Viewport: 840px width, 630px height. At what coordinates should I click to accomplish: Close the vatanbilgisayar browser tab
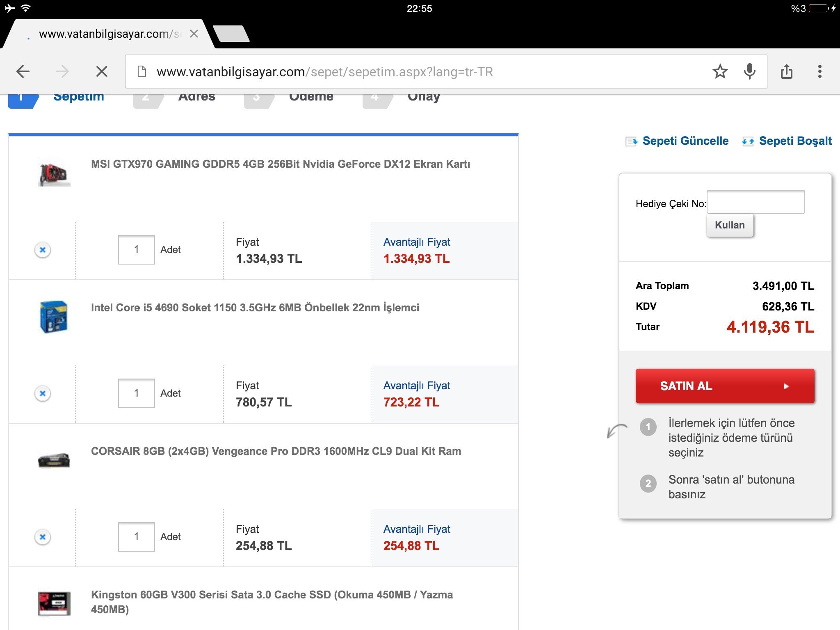click(194, 34)
